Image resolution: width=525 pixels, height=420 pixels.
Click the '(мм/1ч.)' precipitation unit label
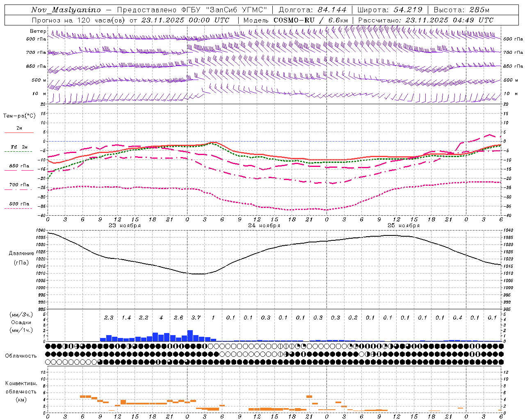(x=21, y=330)
